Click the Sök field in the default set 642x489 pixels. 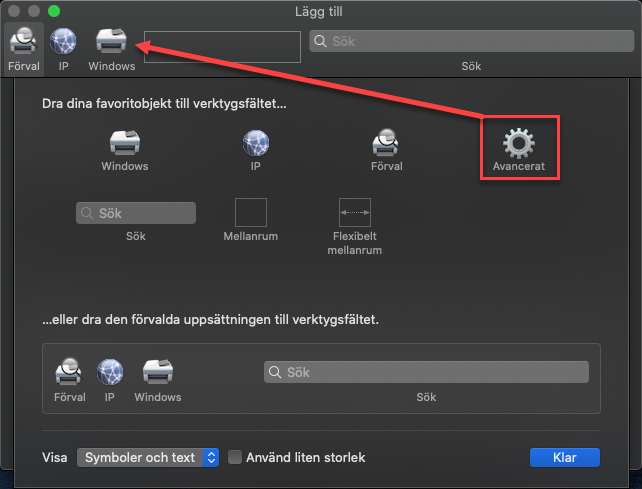[426, 372]
